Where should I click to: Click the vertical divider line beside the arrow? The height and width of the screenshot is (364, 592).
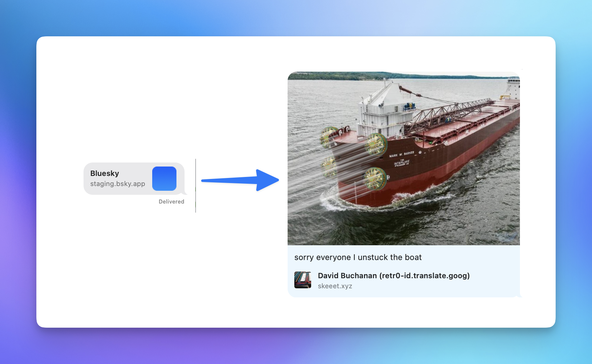pyautogui.click(x=196, y=186)
